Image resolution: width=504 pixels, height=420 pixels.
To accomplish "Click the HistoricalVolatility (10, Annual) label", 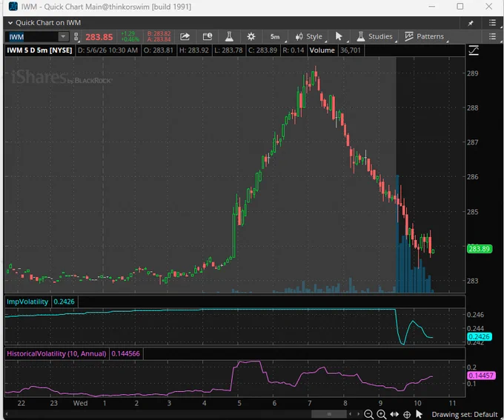I will click(56, 354).
